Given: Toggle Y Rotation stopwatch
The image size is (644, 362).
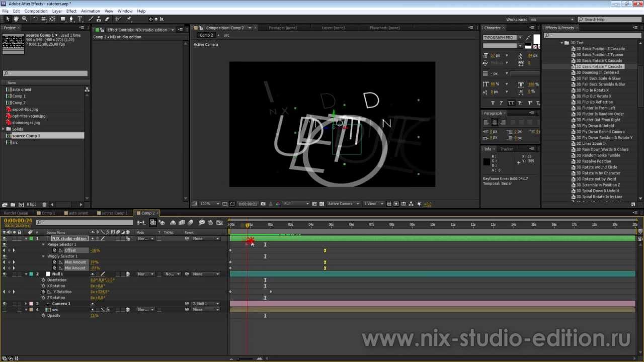Looking at the screenshot, I should pyautogui.click(x=43, y=292).
